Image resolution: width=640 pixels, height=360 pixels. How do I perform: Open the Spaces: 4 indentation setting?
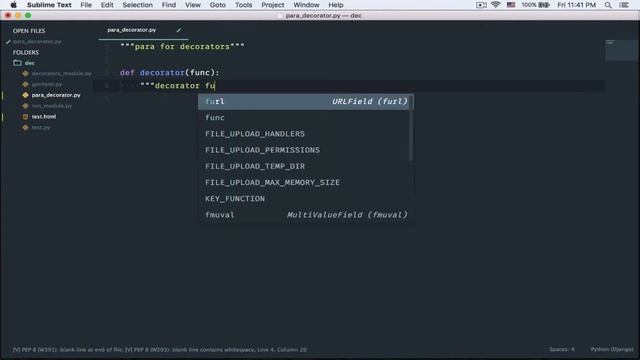pos(562,349)
